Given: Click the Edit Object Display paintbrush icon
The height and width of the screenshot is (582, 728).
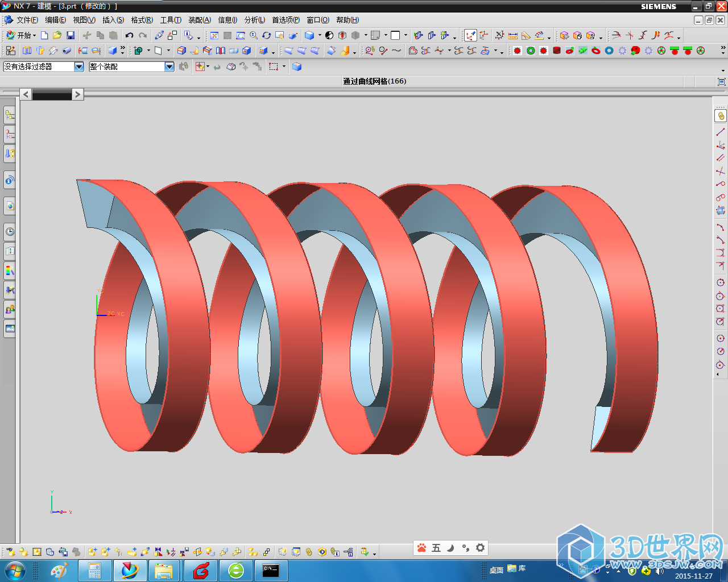Looking at the screenshot, I should [159, 35].
